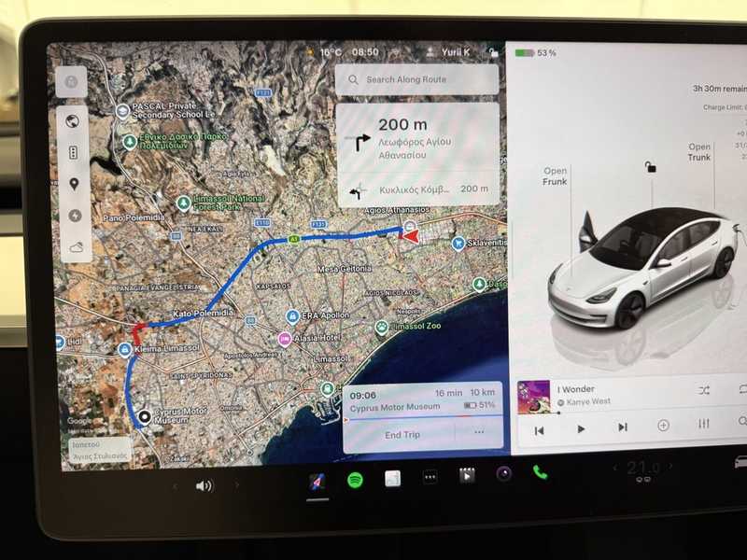
Task: Lower volume with the left arrow beside the speaker
Action: pos(175,486)
